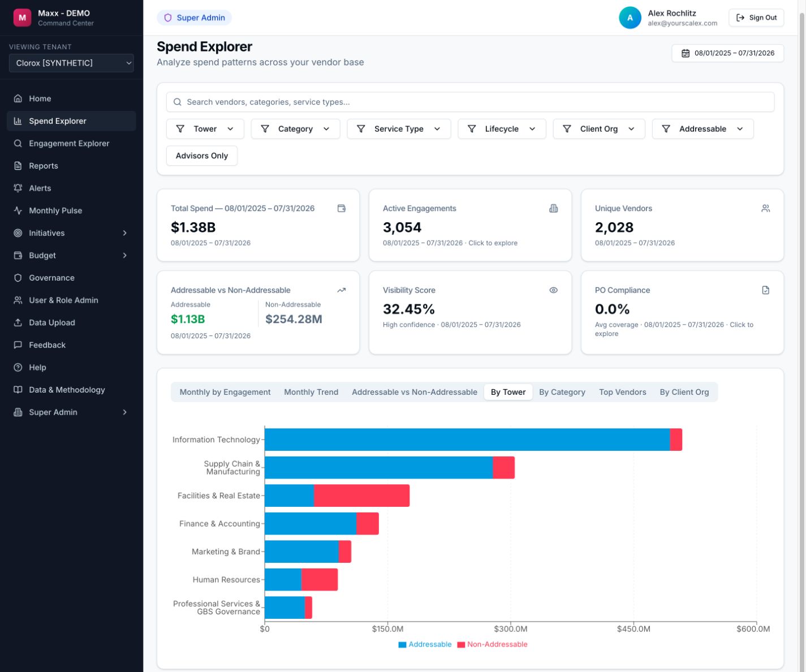Click the Facilities & Real Estate red bar segment
This screenshot has height=672, width=806.
coord(361,496)
